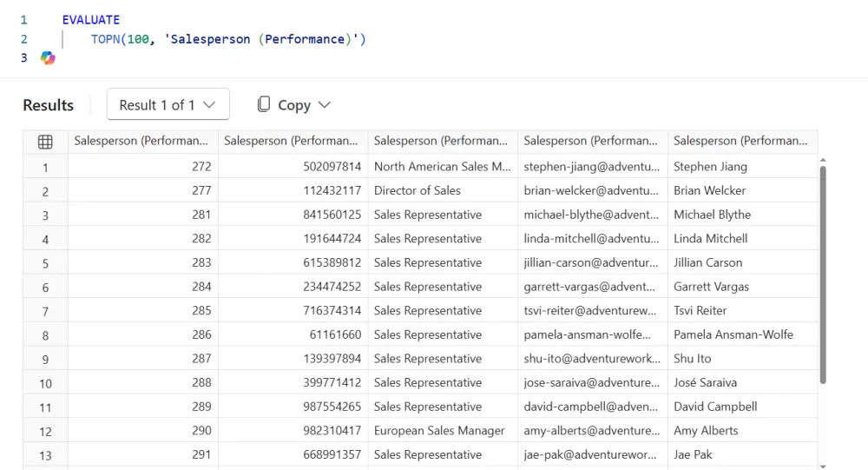Click the European Sales Manager cell
The height and width of the screenshot is (470, 868).
point(443,431)
